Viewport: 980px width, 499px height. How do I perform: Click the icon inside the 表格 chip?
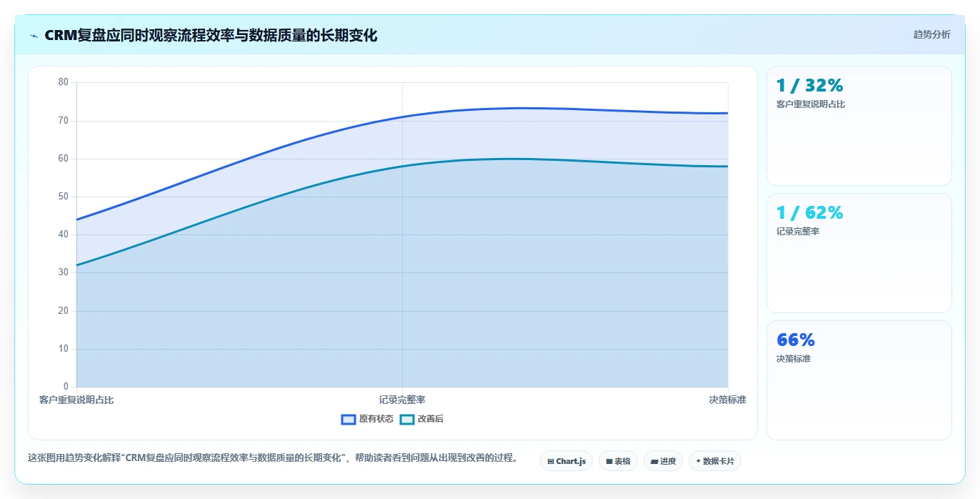click(609, 462)
